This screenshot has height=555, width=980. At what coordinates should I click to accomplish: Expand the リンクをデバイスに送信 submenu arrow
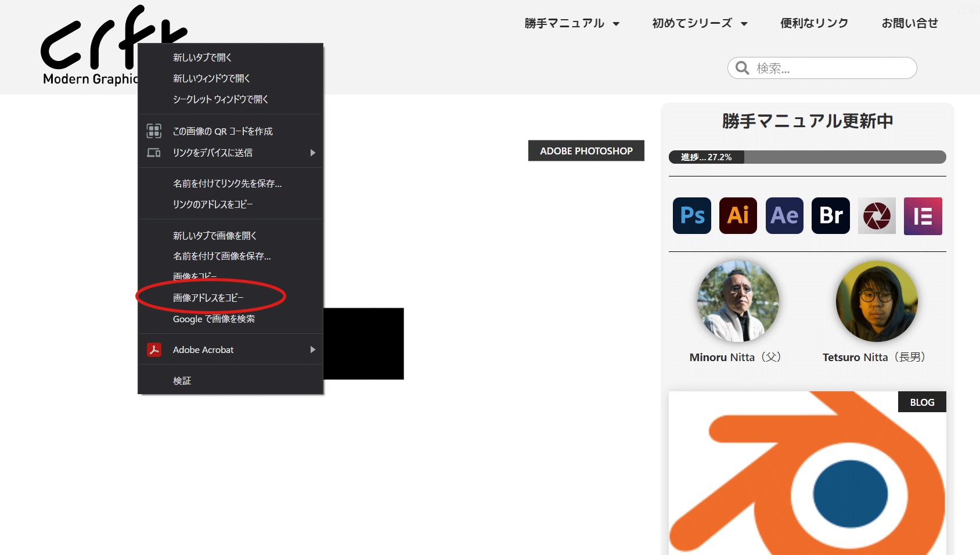pos(312,153)
